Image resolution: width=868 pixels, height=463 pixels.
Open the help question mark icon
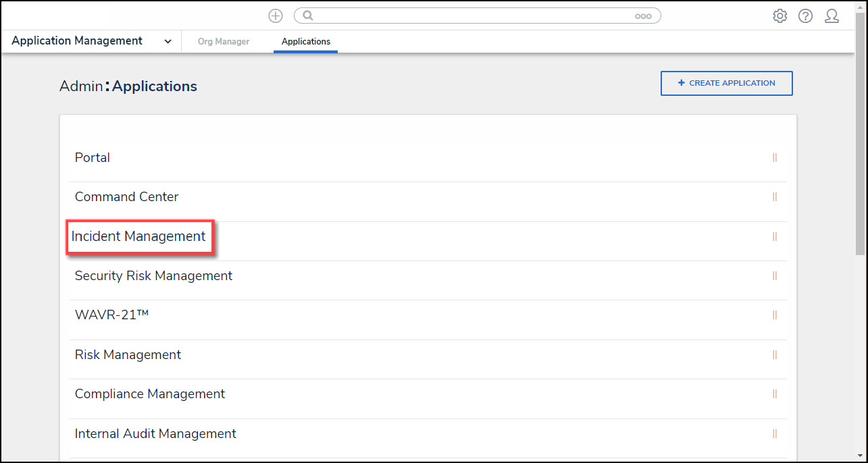click(x=805, y=16)
